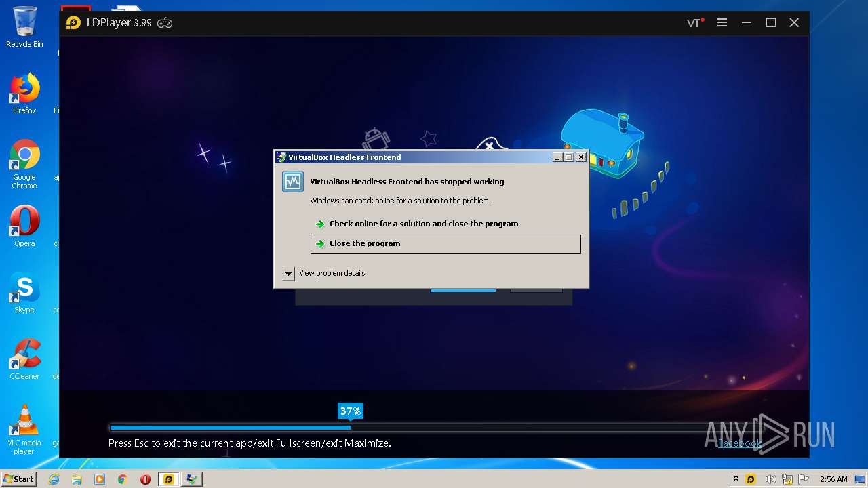Select the VLC media player shortcut

[x=24, y=430]
